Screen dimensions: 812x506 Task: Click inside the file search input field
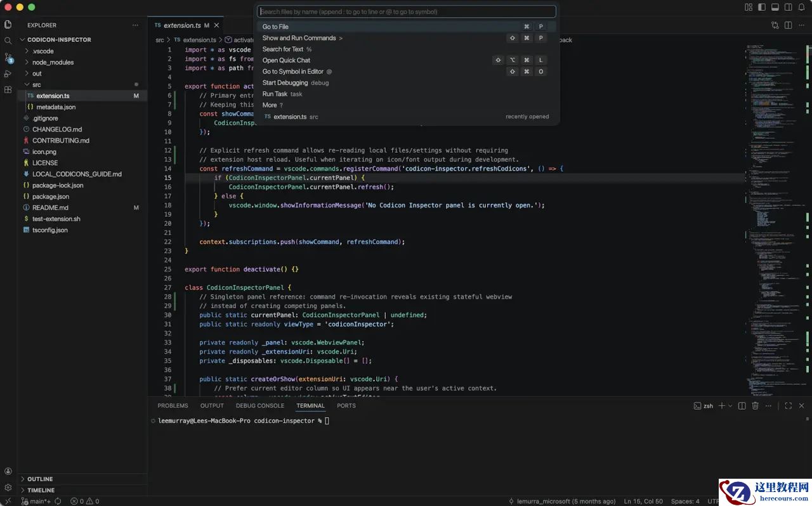pyautogui.click(x=406, y=11)
